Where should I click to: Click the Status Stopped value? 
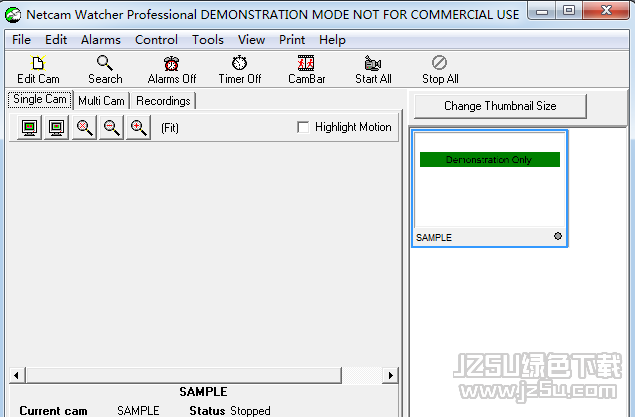tap(250, 411)
